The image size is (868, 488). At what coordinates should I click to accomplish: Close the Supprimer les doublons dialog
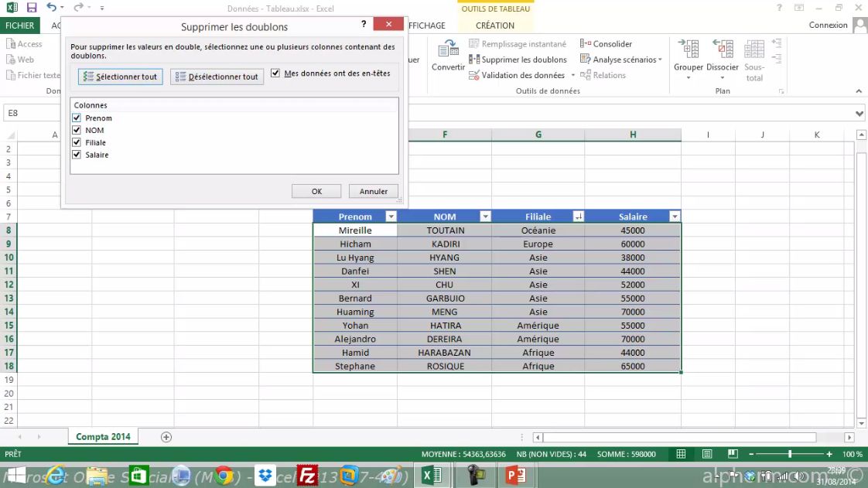pyautogui.click(x=388, y=24)
